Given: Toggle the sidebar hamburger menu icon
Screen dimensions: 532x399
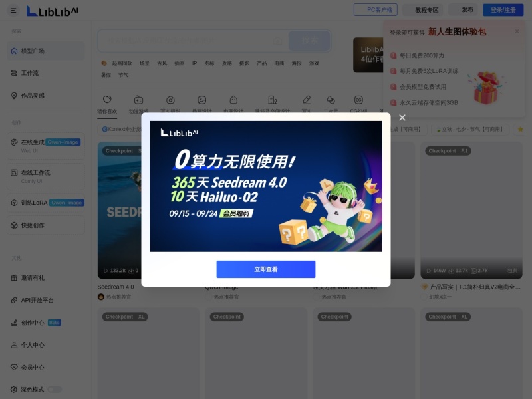Looking at the screenshot, I should (x=13, y=10).
